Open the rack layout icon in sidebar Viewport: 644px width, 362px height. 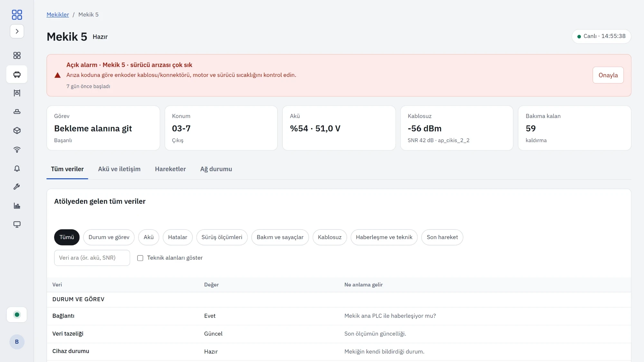(x=17, y=93)
